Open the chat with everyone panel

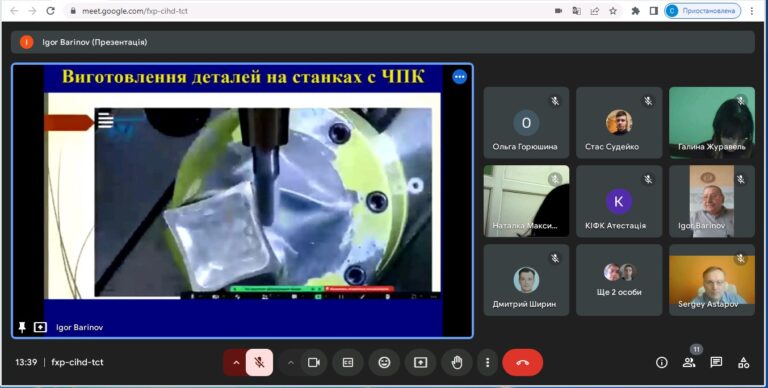[716, 363]
